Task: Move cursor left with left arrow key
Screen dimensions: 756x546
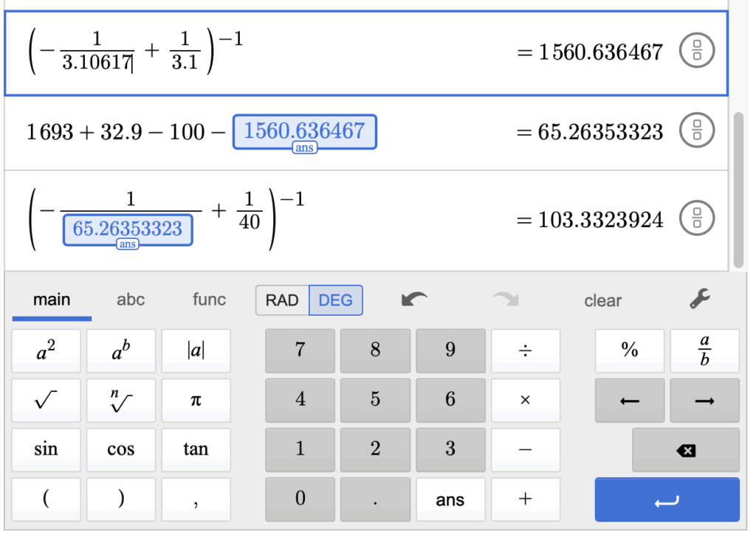Action: click(x=630, y=401)
